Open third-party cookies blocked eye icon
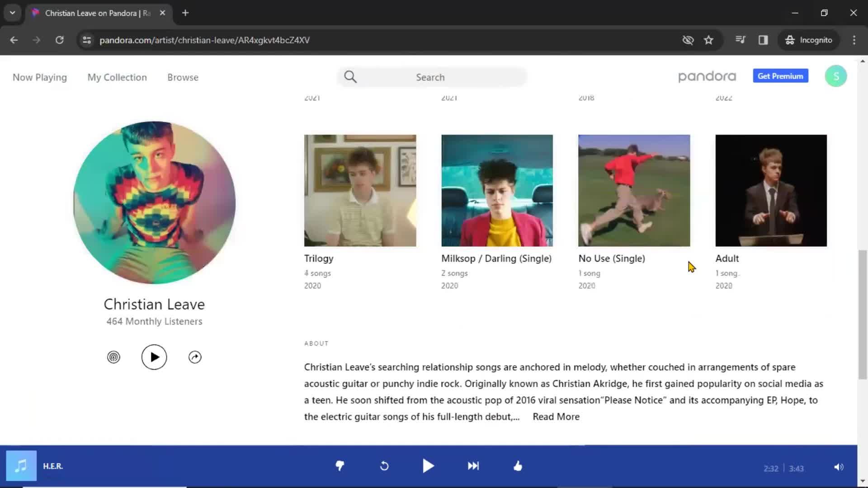 click(x=688, y=40)
